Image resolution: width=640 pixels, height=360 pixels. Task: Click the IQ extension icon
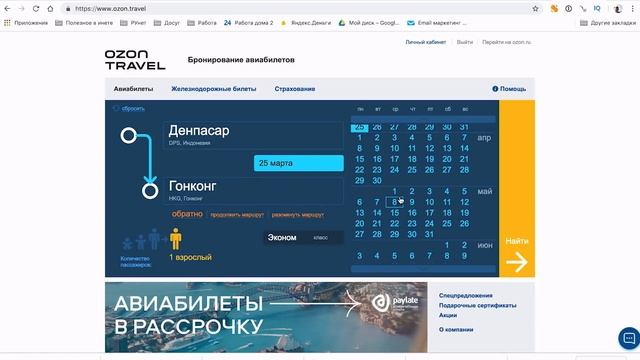click(x=597, y=9)
